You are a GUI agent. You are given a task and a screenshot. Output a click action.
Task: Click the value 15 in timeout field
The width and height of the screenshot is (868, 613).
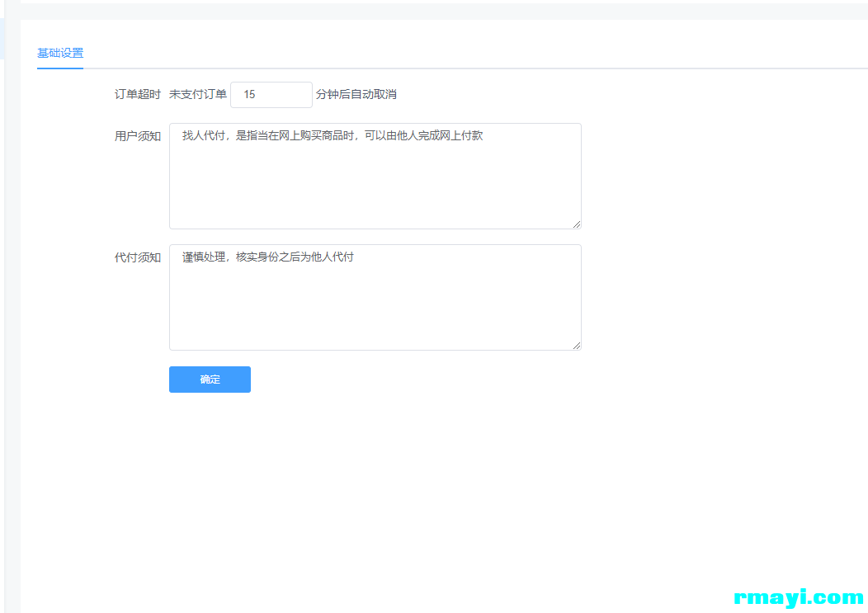click(x=249, y=95)
